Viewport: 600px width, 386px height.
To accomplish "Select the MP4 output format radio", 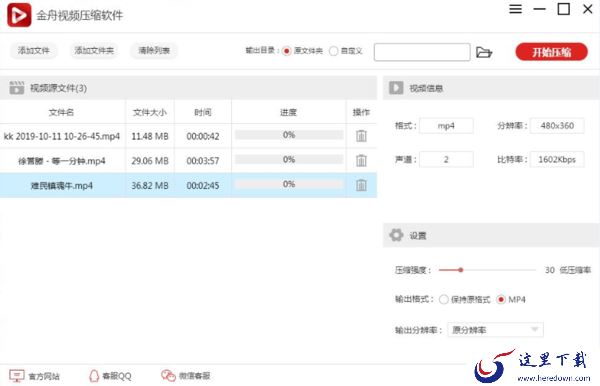I will click(x=501, y=299).
